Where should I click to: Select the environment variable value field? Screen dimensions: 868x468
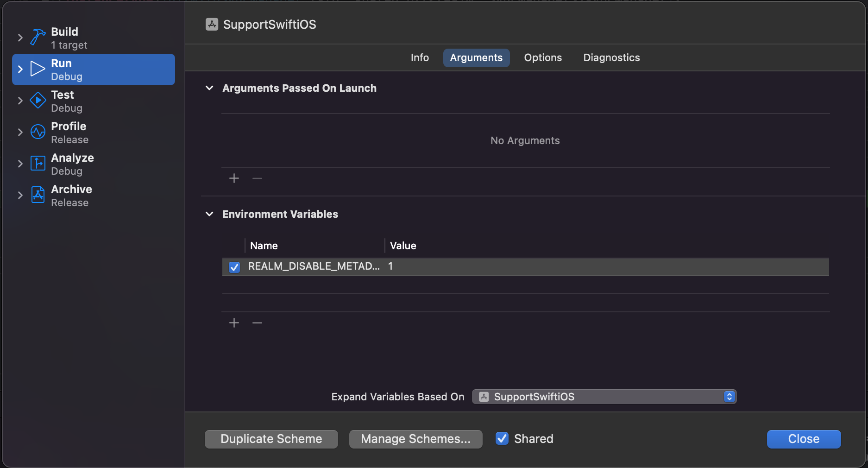[x=602, y=266]
